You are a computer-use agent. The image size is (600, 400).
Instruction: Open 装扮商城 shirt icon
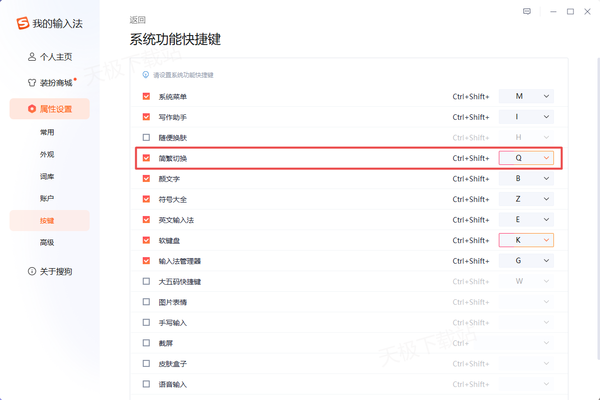(32, 83)
